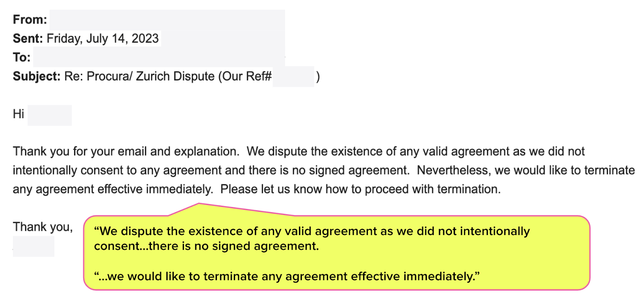Click the "Hi" greeting word

click(19, 114)
